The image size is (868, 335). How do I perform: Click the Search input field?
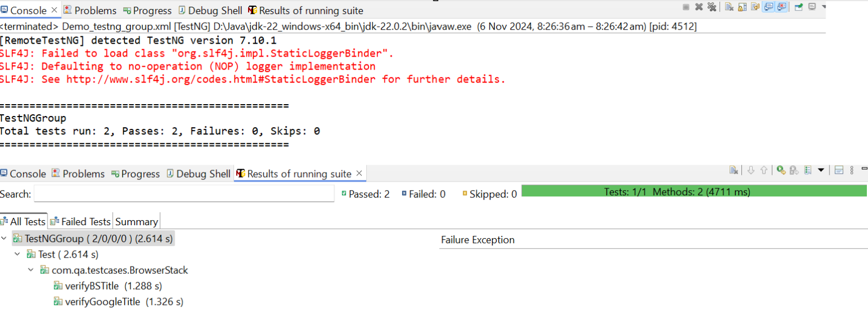(184, 194)
